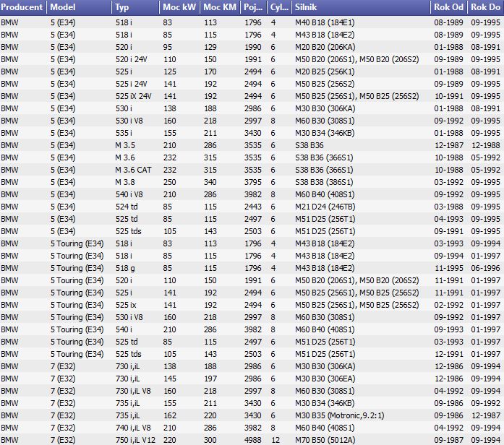
Task: Select engine cell M20 B20 (206KA)
Action: tap(325, 47)
